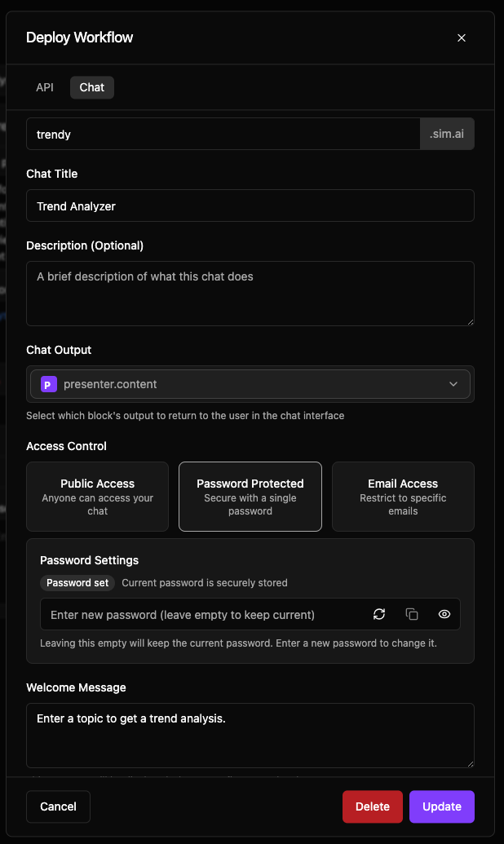The image size is (504, 844).
Task: Click into the Description text area
Action: (250, 294)
